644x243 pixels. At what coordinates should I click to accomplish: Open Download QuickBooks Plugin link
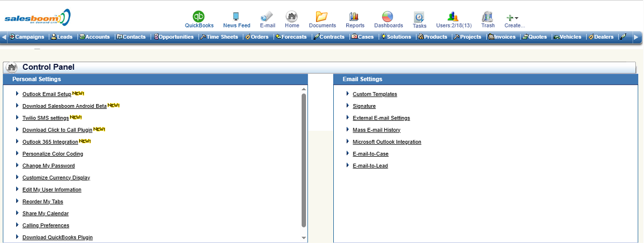click(57, 237)
